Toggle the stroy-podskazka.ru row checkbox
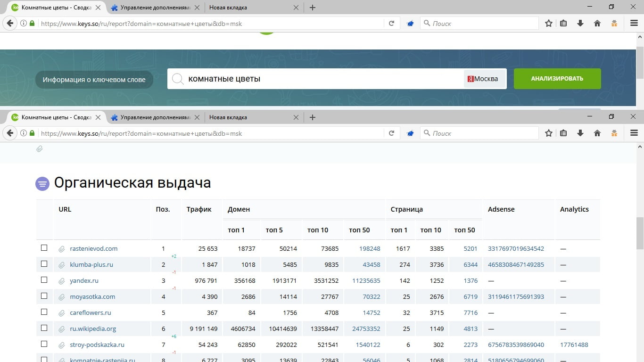644x362 pixels. point(44,344)
